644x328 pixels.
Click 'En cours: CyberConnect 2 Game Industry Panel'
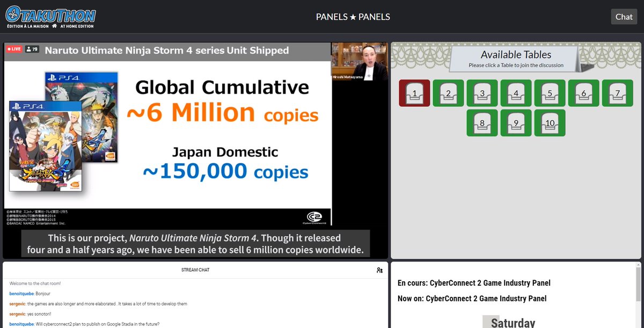474,283
